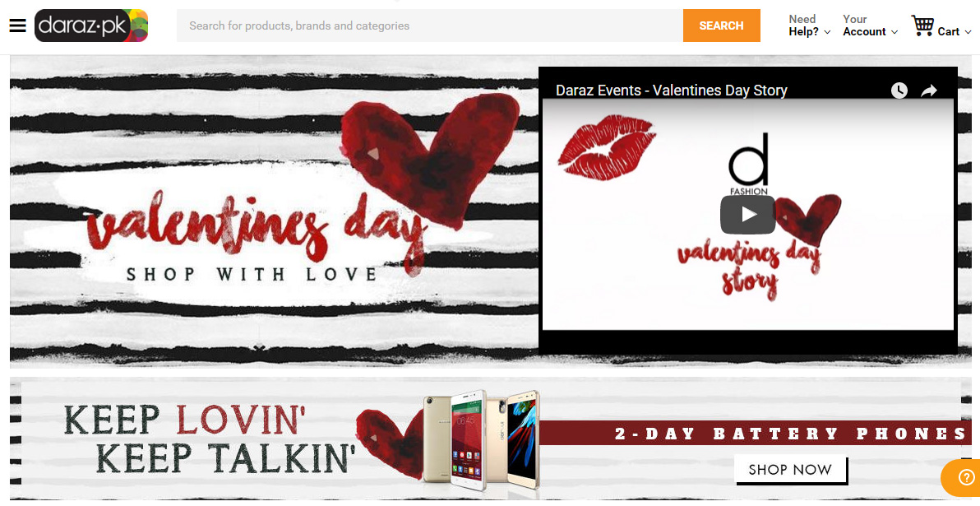The width and height of the screenshot is (980, 506).
Task: Open the Daraz Events video title link
Action: pos(671,90)
